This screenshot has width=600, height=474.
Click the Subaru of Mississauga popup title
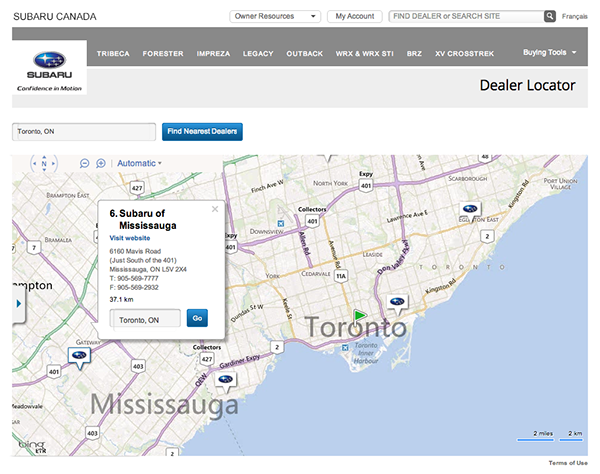(143, 219)
